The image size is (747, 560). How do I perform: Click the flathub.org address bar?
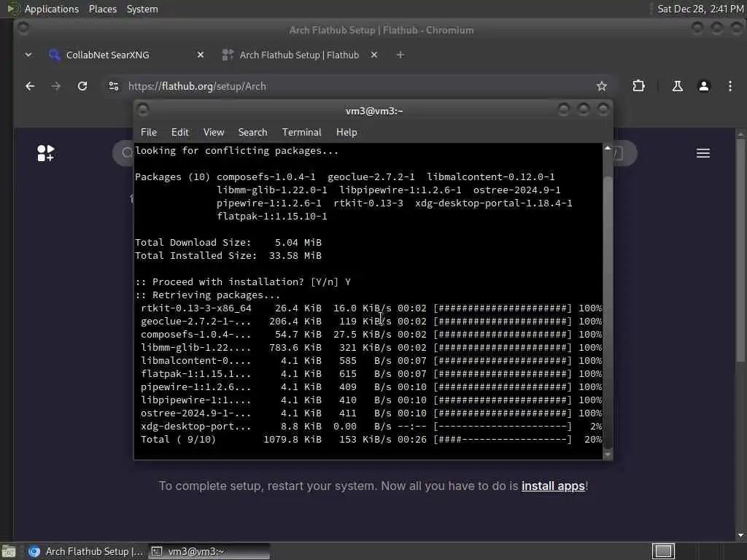tap(352, 86)
